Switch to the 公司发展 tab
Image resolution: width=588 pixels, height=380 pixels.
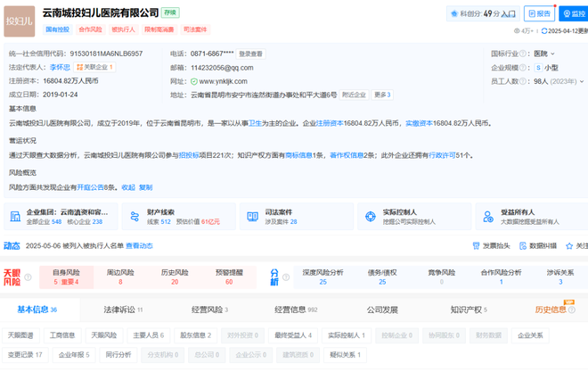pyautogui.click(x=382, y=310)
